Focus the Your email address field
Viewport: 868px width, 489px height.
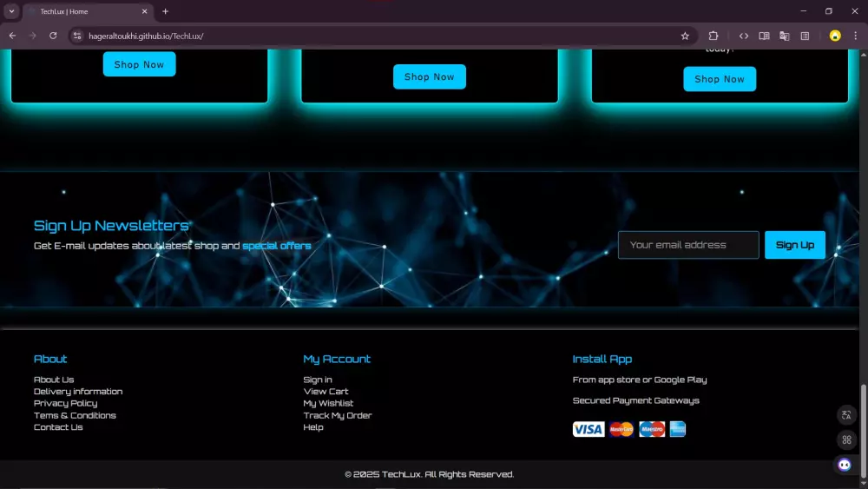688,245
